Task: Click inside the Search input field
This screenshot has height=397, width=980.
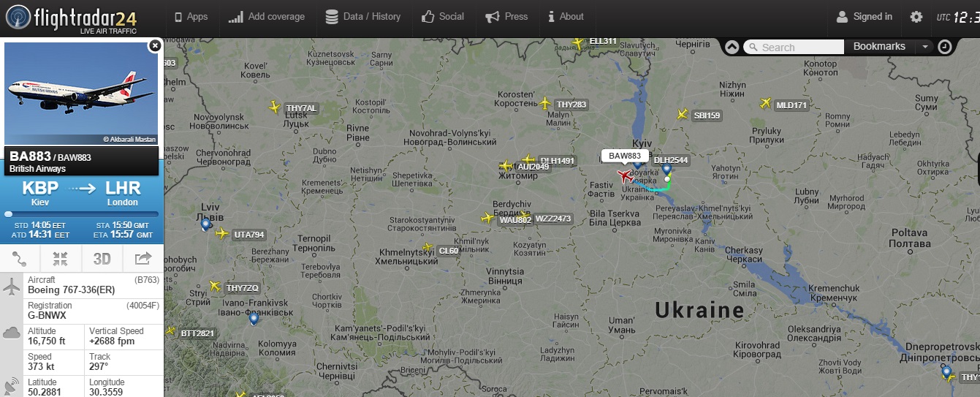Action: 794,47
